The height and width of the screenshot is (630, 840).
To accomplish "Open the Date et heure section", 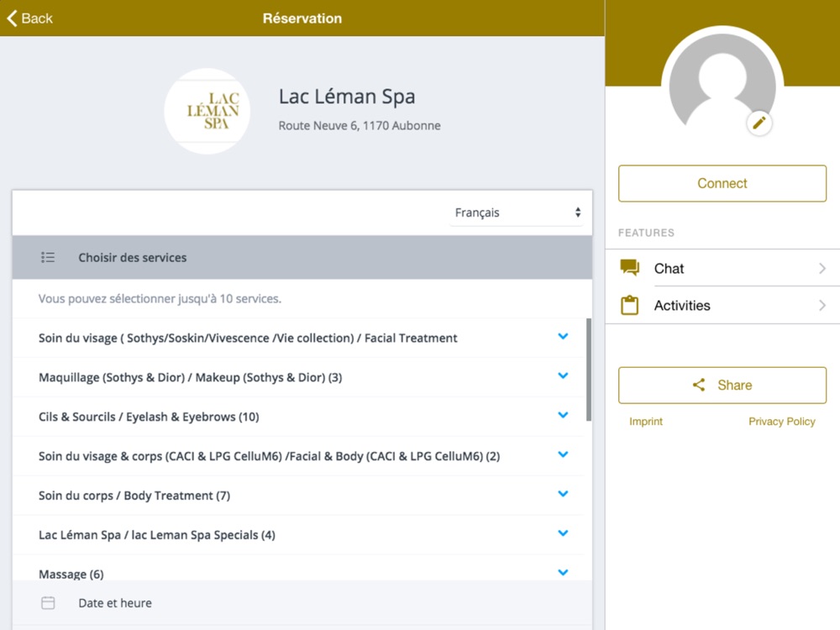I will click(302, 603).
